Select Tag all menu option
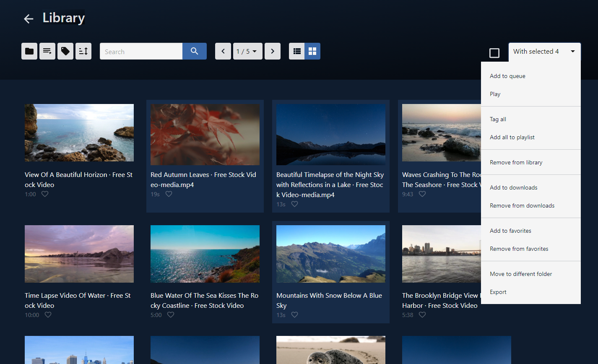 (531, 119)
